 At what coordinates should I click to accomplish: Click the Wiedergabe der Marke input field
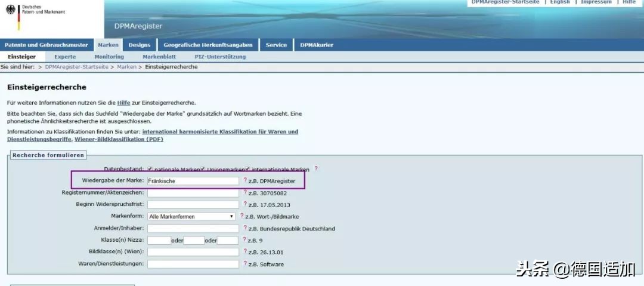(x=193, y=180)
